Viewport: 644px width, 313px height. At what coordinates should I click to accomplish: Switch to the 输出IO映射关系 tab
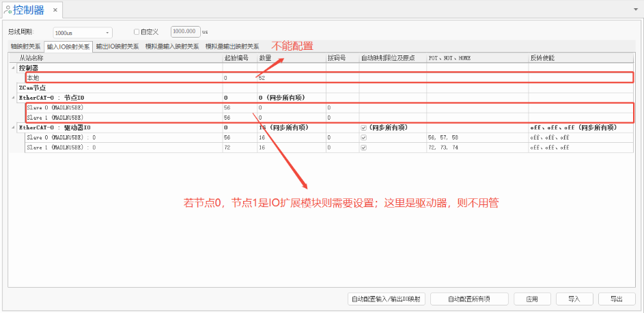pyautogui.click(x=117, y=46)
